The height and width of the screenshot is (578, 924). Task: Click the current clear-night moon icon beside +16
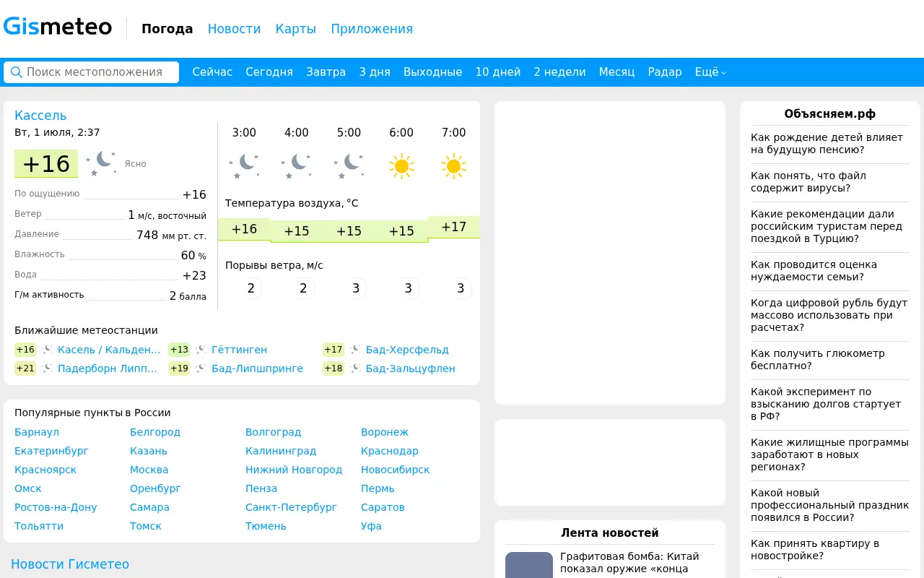[x=101, y=163]
